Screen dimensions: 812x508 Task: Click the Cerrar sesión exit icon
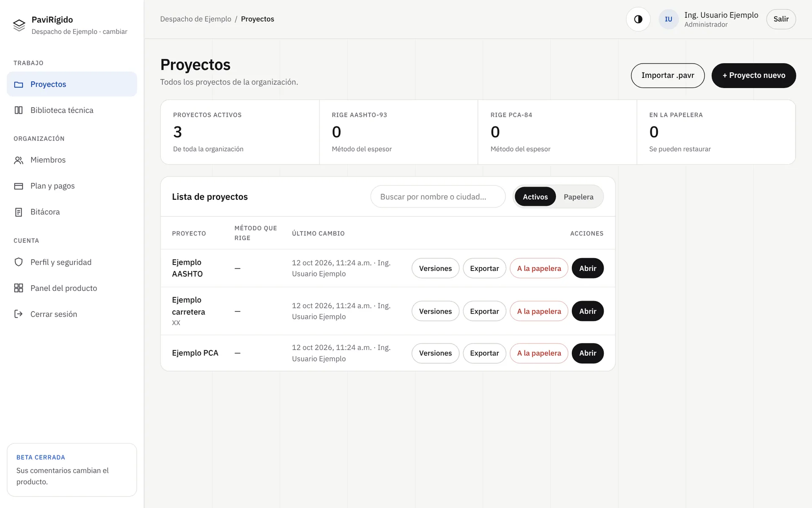(x=19, y=314)
